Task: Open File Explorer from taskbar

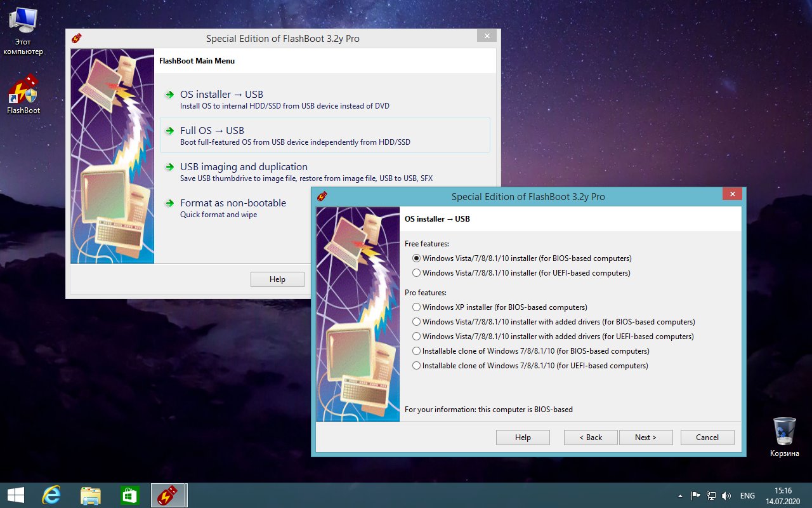Action: [x=91, y=495]
